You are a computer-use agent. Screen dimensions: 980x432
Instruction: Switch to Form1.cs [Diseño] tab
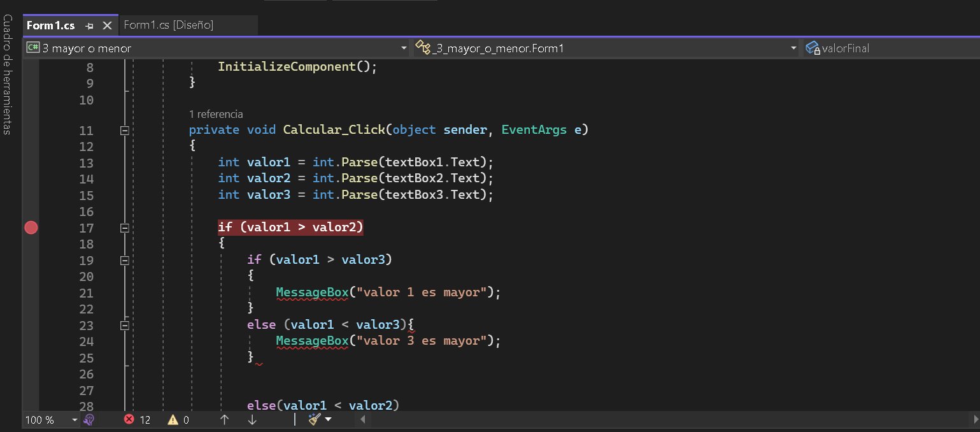[169, 25]
